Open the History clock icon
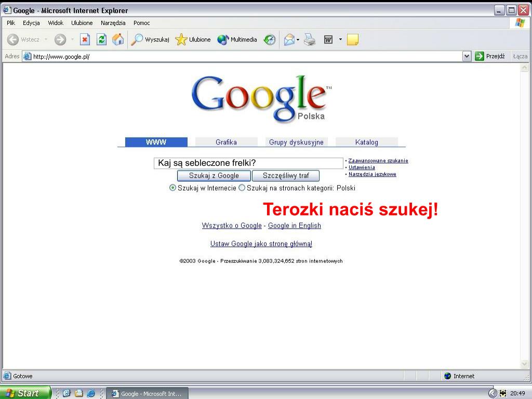 pyautogui.click(x=270, y=39)
